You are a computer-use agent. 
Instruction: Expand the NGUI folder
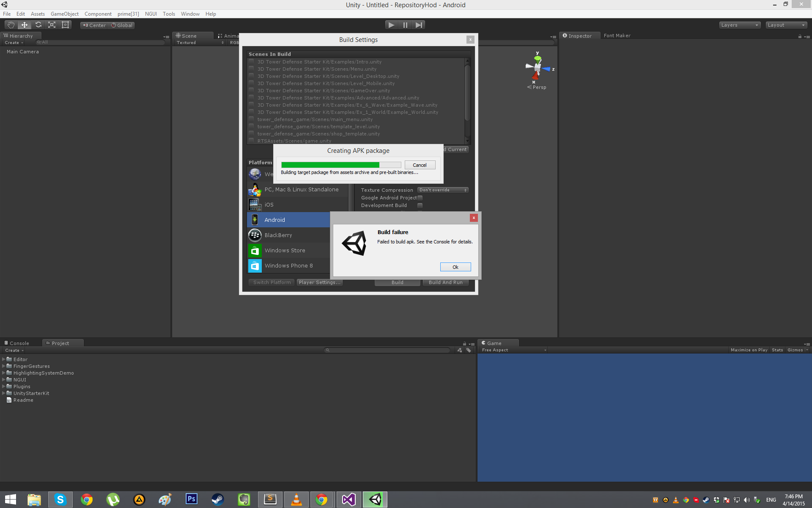(x=4, y=380)
